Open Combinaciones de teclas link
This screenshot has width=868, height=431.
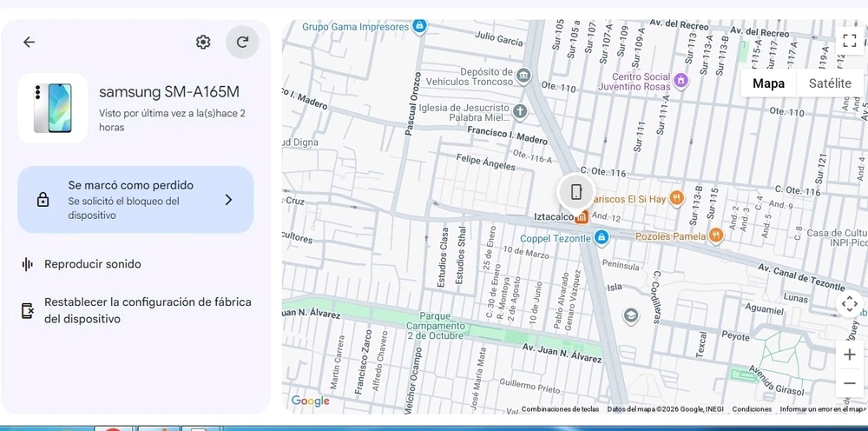coord(560,409)
